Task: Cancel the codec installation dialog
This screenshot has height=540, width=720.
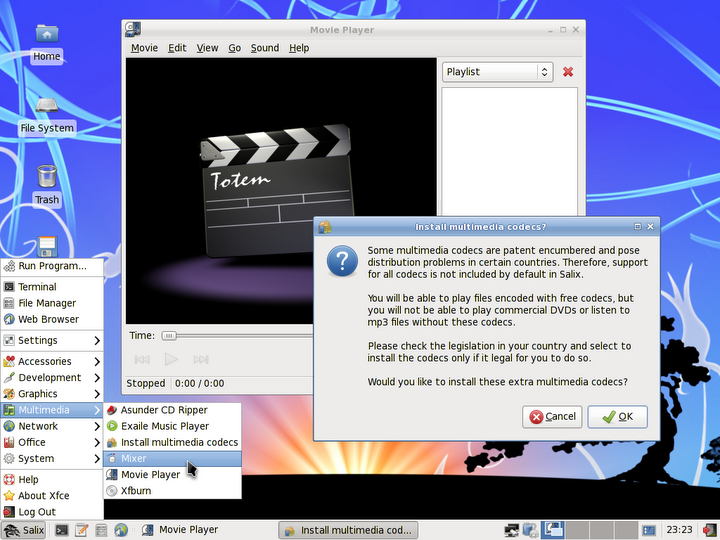Action: (x=553, y=416)
